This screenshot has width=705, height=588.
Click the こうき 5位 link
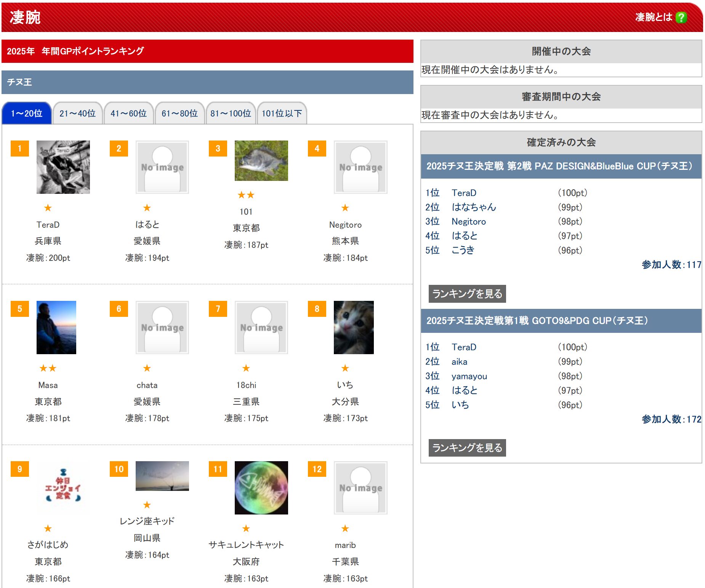click(463, 250)
